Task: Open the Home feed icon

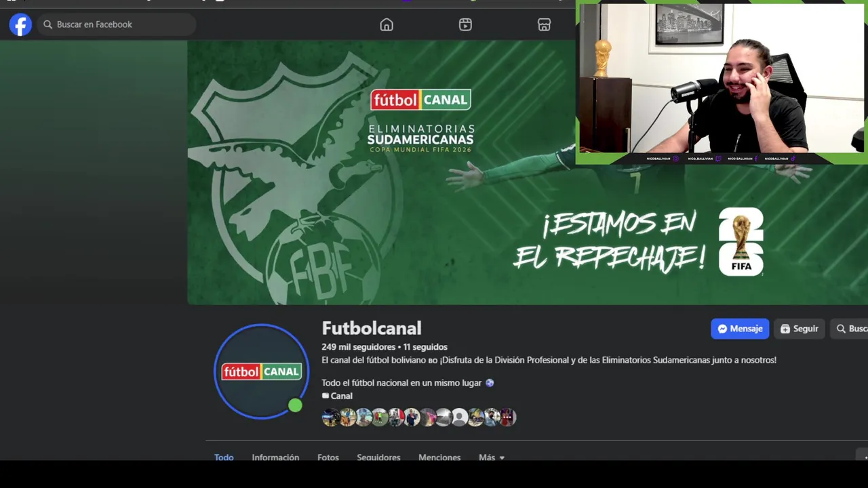Action: (x=387, y=24)
